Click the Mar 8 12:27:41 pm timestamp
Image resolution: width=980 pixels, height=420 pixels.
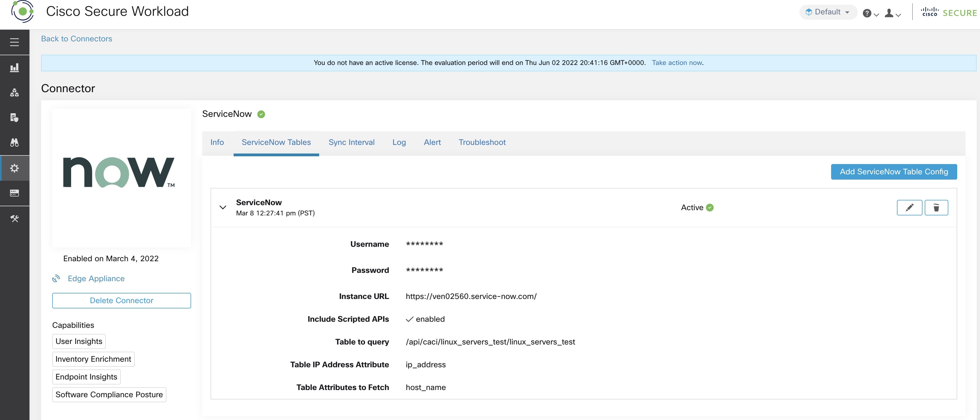tap(276, 213)
